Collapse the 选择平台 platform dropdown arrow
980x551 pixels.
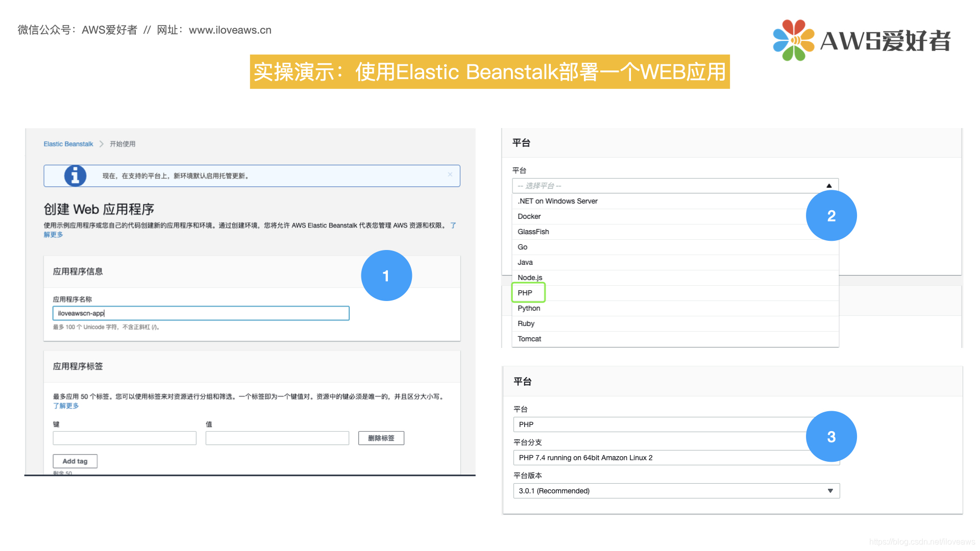tap(829, 186)
